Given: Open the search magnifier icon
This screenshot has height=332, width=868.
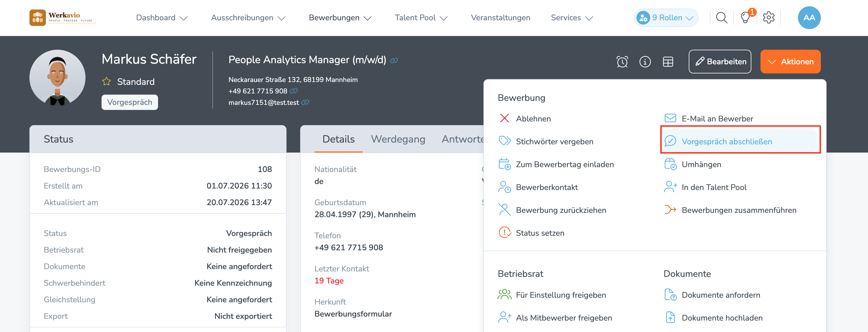Looking at the screenshot, I should [x=721, y=17].
